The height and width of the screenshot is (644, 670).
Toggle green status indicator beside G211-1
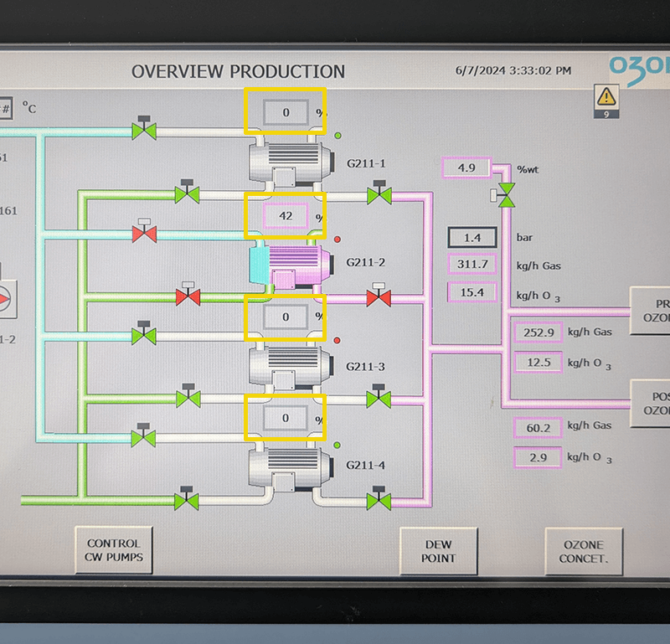tap(338, 136)
